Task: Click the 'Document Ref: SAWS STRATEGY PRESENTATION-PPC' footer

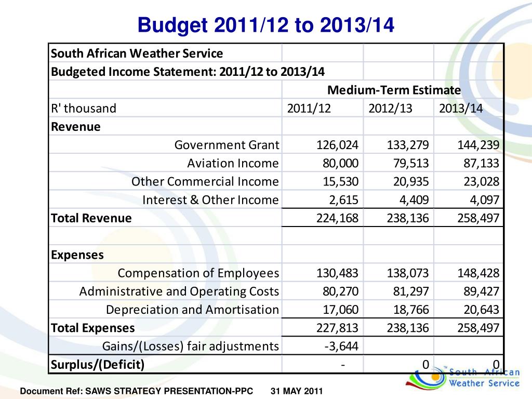Action: point(137,391)
